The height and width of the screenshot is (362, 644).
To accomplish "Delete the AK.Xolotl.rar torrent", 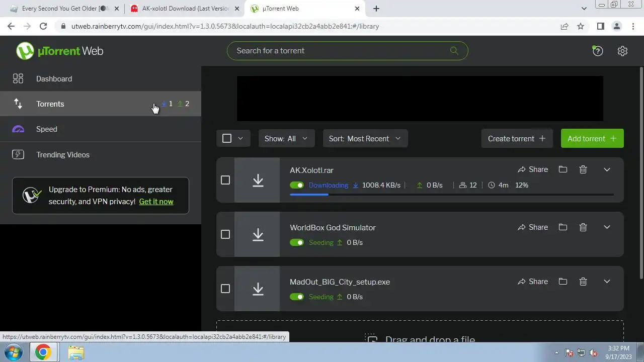I will coord(583,169).
